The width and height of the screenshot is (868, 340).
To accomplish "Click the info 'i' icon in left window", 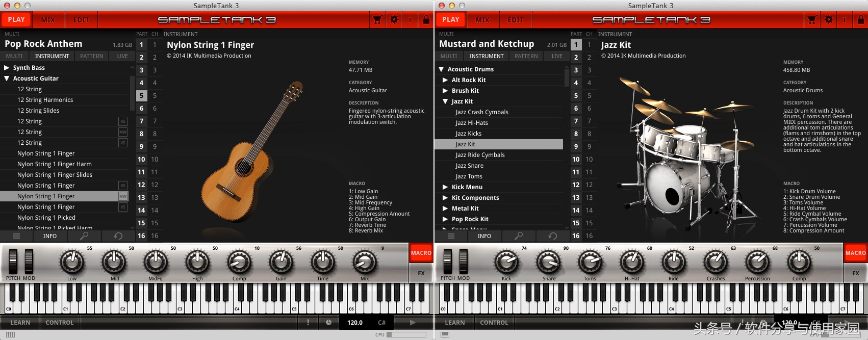I will coord(410,20).
